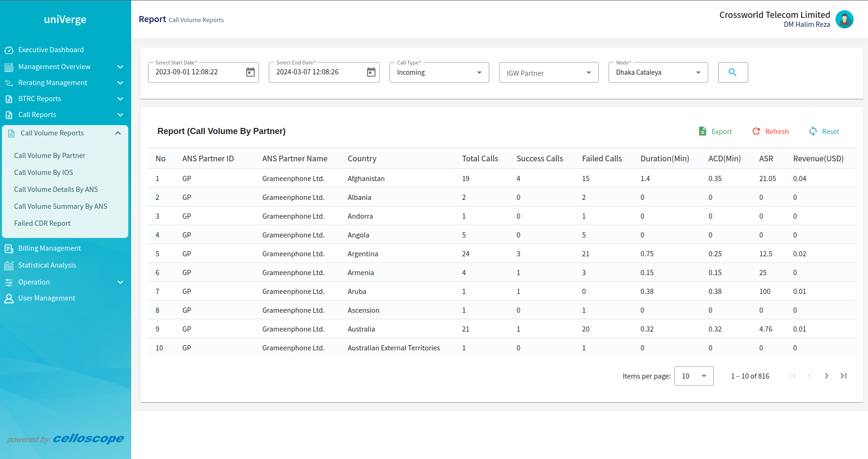This screenshot has height=459, width=868.
Task: Click the Success Calls column header
Action: point(540,158)
